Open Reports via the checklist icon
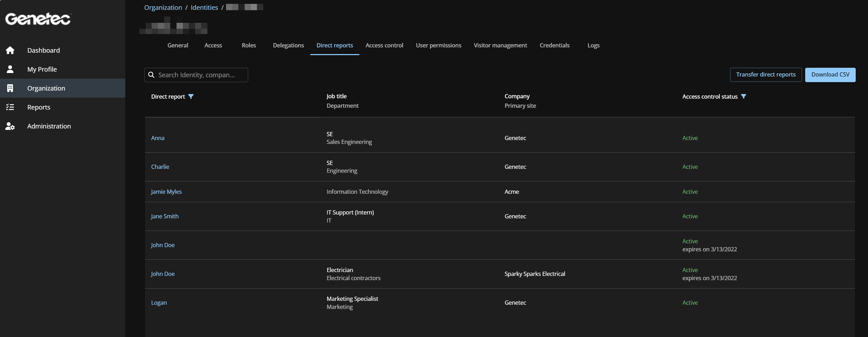 click(x=10, y=107)
